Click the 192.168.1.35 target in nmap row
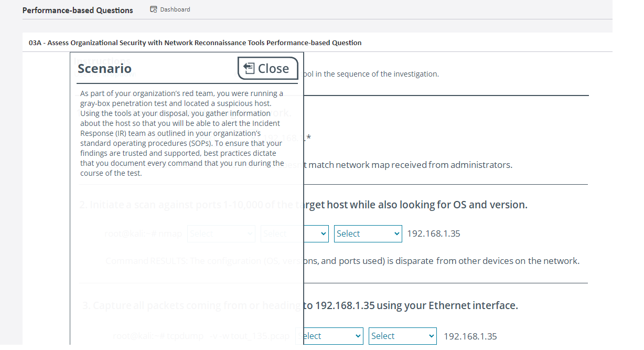This screenshot has width=644, height=350. [x=434, y=234]
